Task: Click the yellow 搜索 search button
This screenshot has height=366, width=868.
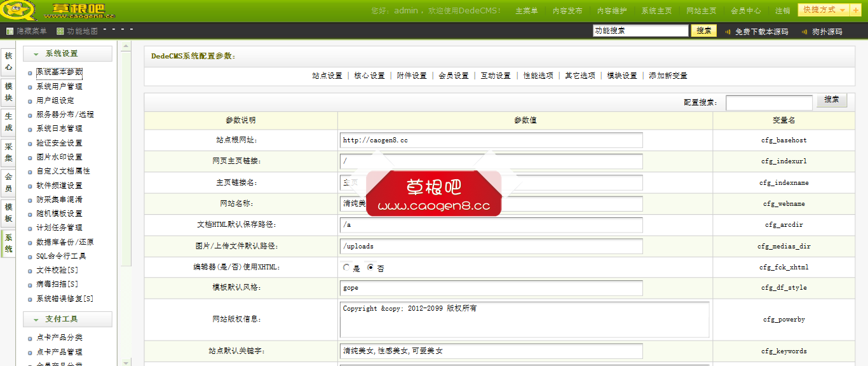Action: pos(703,30)
